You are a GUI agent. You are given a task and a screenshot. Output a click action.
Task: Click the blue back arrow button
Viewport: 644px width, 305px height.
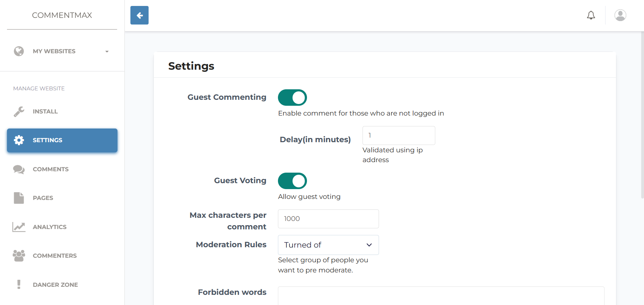139,15
